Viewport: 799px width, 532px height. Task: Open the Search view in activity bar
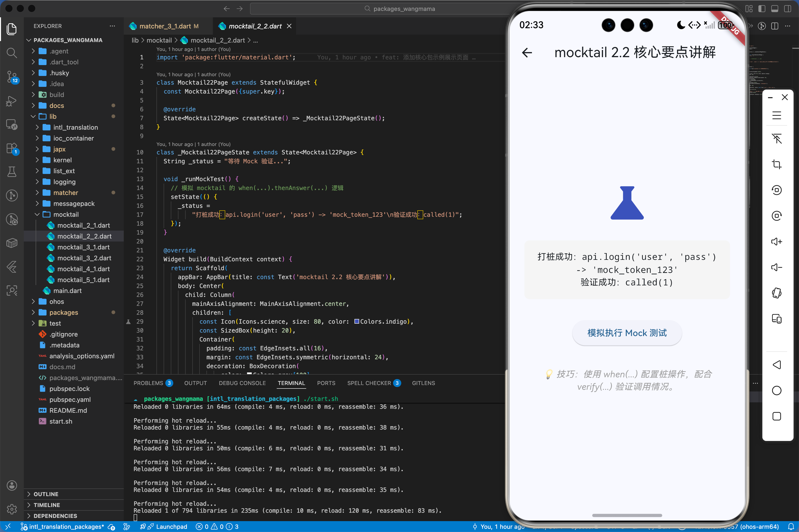pyautogui.click(x=12, y=53)
